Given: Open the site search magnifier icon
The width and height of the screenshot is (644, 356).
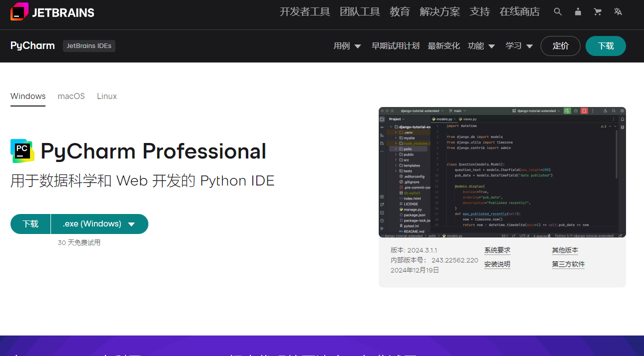Looking at the screenshot, I should pos(558,11).
